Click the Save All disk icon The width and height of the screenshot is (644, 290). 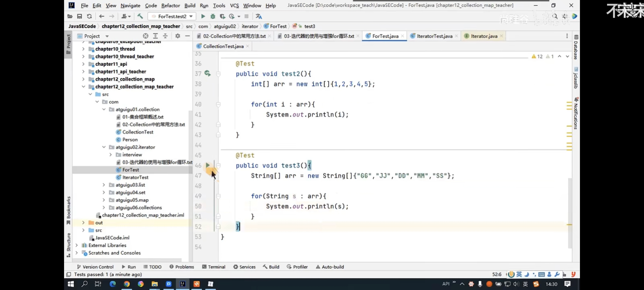[x=80, y=16]
